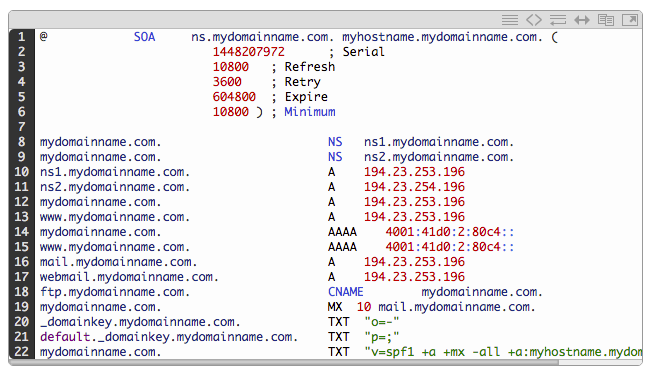665x379 pixels.
Task: Click line number 22 in the gutter
Action: click(x=22, y=352)
